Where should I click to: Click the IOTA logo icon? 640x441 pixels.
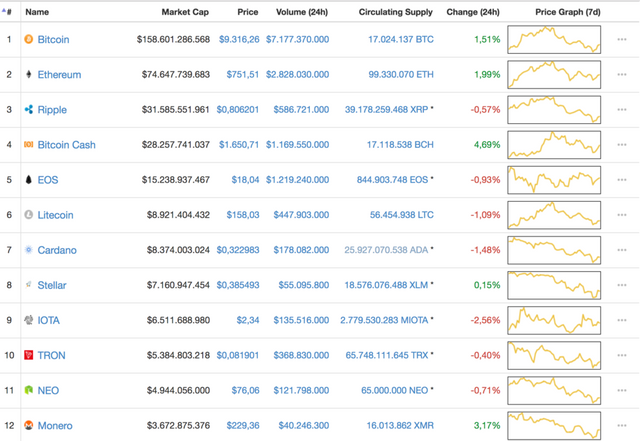29,320
